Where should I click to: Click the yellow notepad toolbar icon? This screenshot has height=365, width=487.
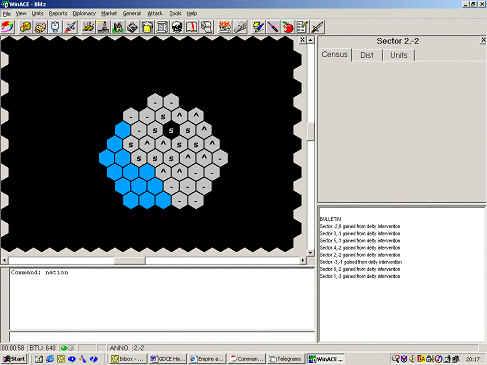coord(147,27)
